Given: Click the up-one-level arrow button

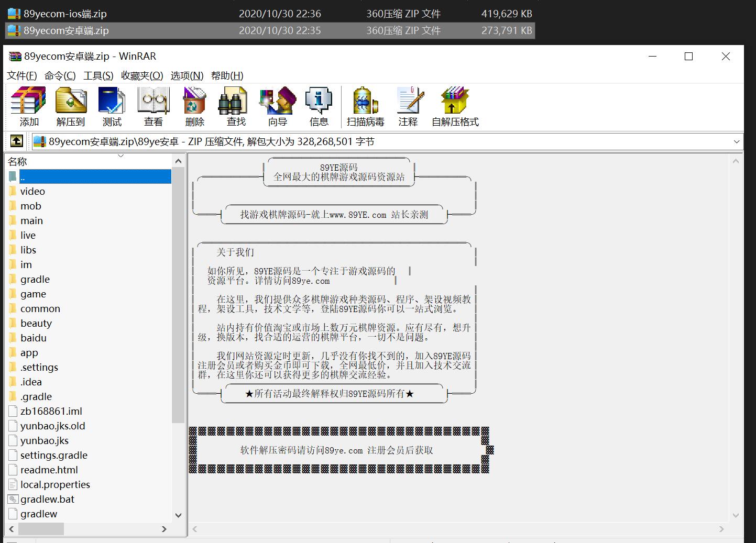Looking at the screenshot, I should [x=16, y=141].
